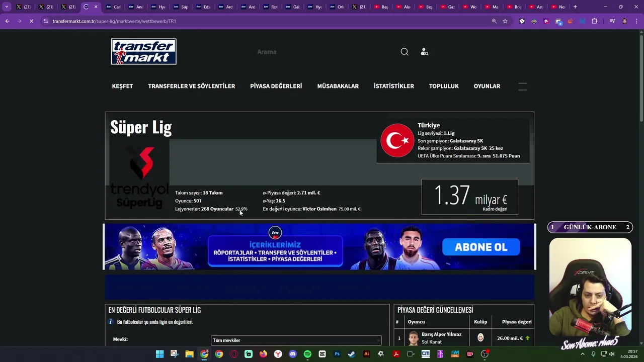Open TRANSFERLER VE SÖYLENTİLER menu
This screenshot has width=644, height=362.
(x=191, y=86)
